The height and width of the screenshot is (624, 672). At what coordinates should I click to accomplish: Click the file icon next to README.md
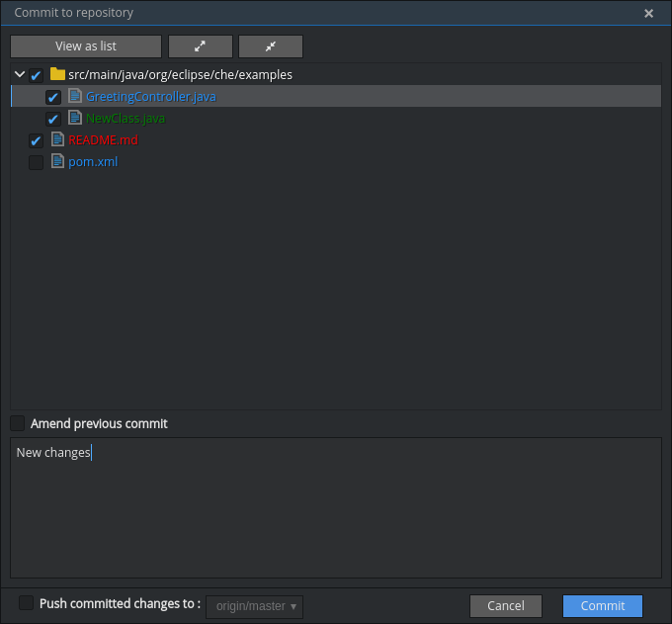pyautogui.click(x=57, y=139)
